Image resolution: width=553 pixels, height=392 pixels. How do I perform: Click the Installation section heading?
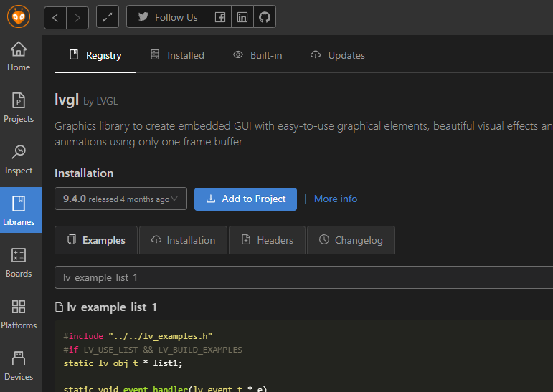point(84,173)
